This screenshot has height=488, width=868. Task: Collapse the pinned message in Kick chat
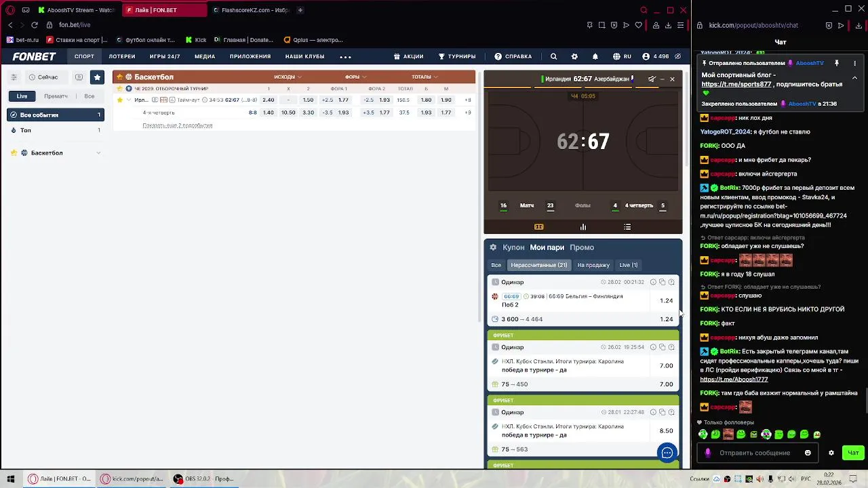pos(854,78)
